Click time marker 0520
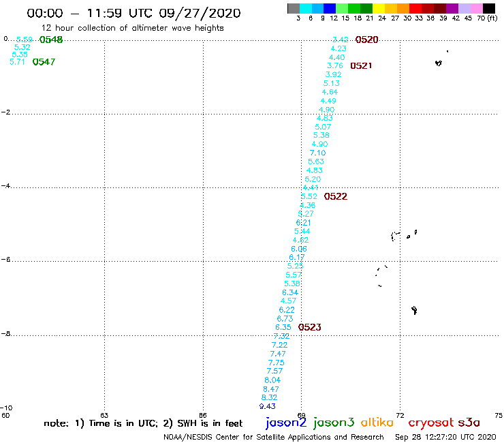 (366, 40)
